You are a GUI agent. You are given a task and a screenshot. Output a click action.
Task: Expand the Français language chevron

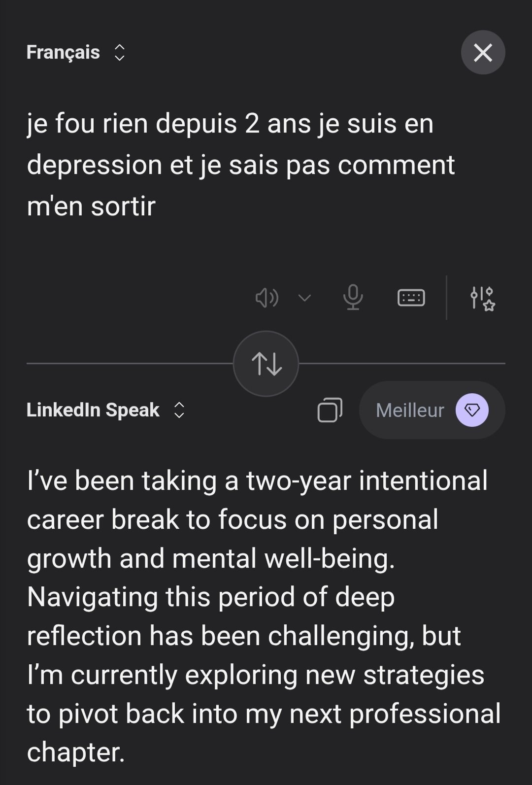click(120, 52)
